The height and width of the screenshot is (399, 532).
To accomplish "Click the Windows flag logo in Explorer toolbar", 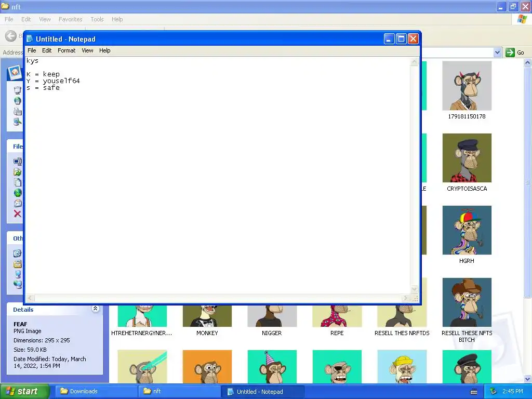I will coord(522,19).
